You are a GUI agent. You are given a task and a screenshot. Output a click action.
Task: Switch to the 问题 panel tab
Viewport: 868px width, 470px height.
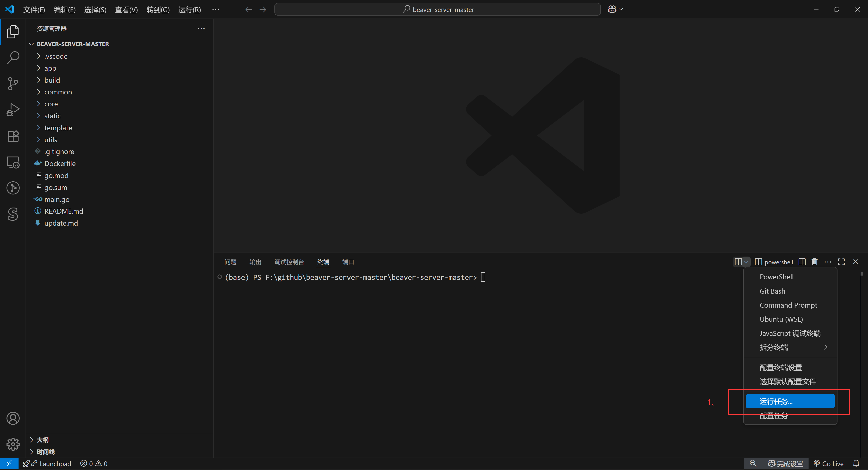[x=231, y=262]
